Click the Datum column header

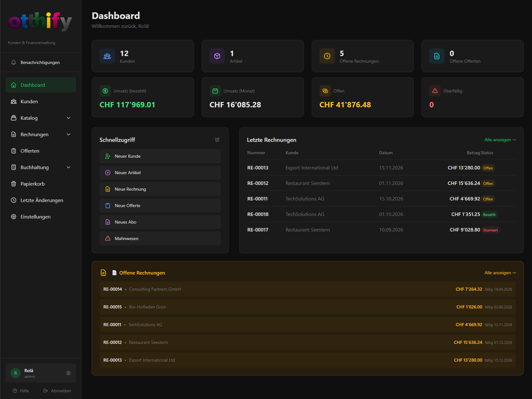click(x=386, y=153)
